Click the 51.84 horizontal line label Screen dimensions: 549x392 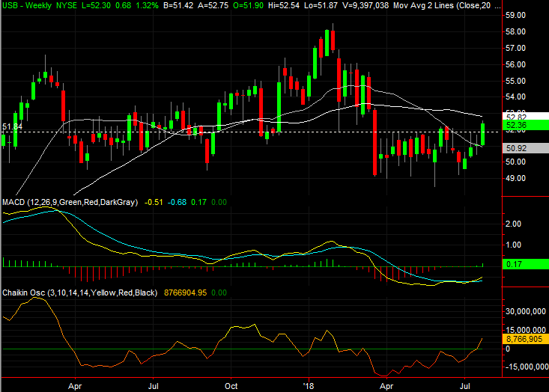13,126
